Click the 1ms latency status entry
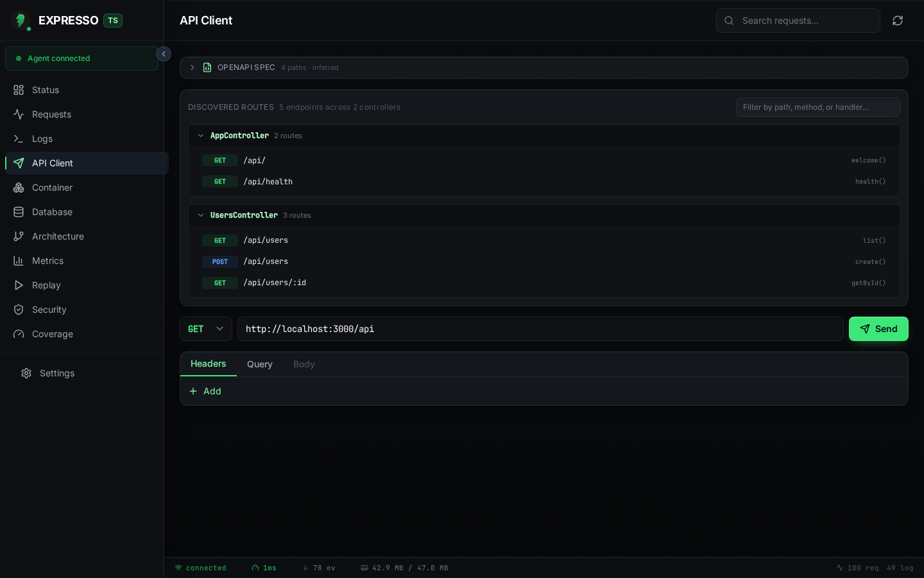The height and width of the screenshot is (578, 924). (264, 568)
